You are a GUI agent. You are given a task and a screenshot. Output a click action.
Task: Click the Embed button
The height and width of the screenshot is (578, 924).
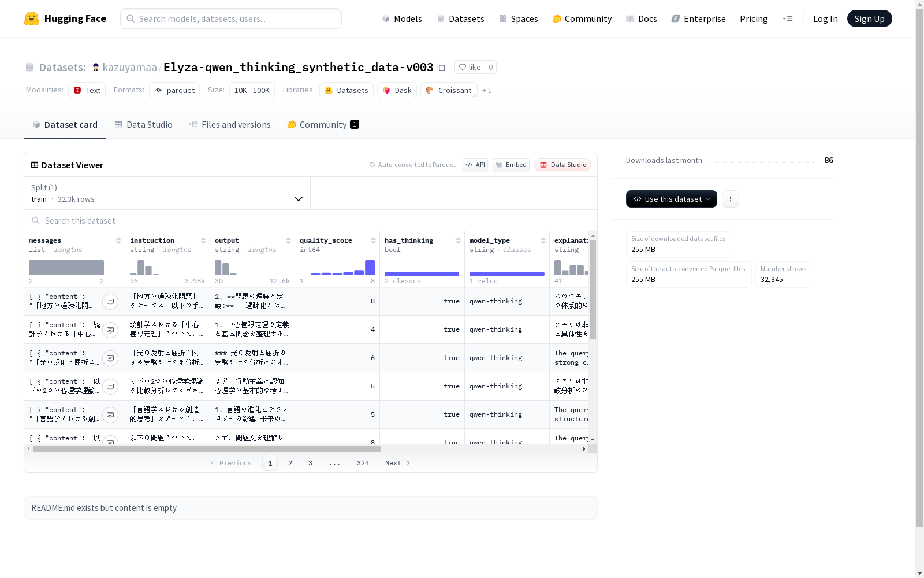tap(511, 165)
